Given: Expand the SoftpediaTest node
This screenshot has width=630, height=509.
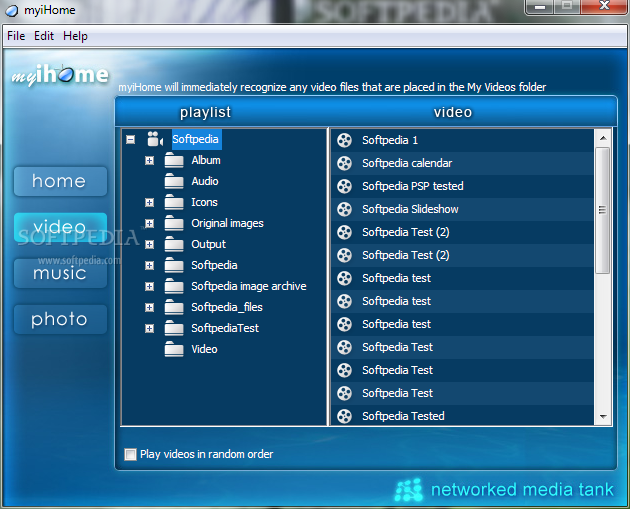Looking at the screenshot, I should pos(149,329).
